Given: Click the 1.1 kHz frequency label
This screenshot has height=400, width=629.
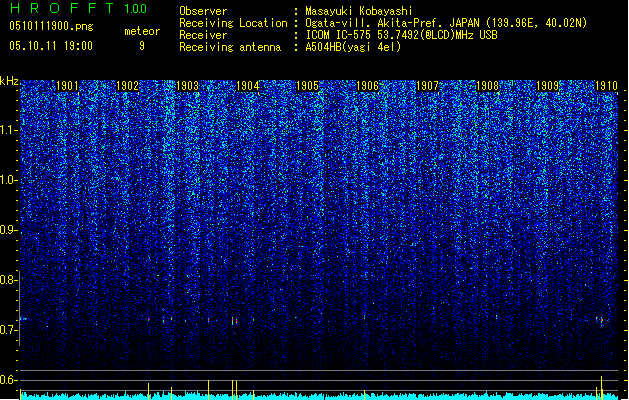Looking at the screenshot, I should click(x=8, y=130).
